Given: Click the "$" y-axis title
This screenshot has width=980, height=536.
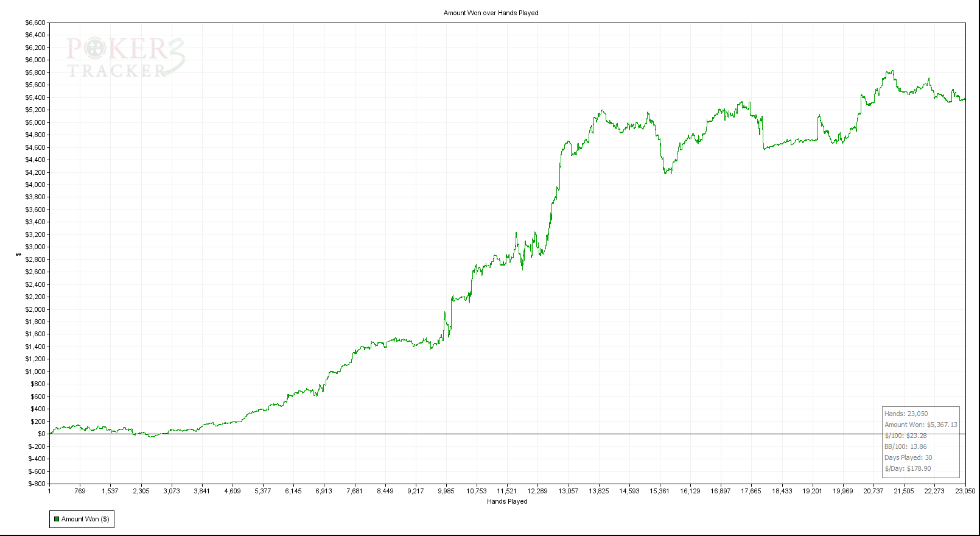Looking at the screenshot, I should click(19, 254).
